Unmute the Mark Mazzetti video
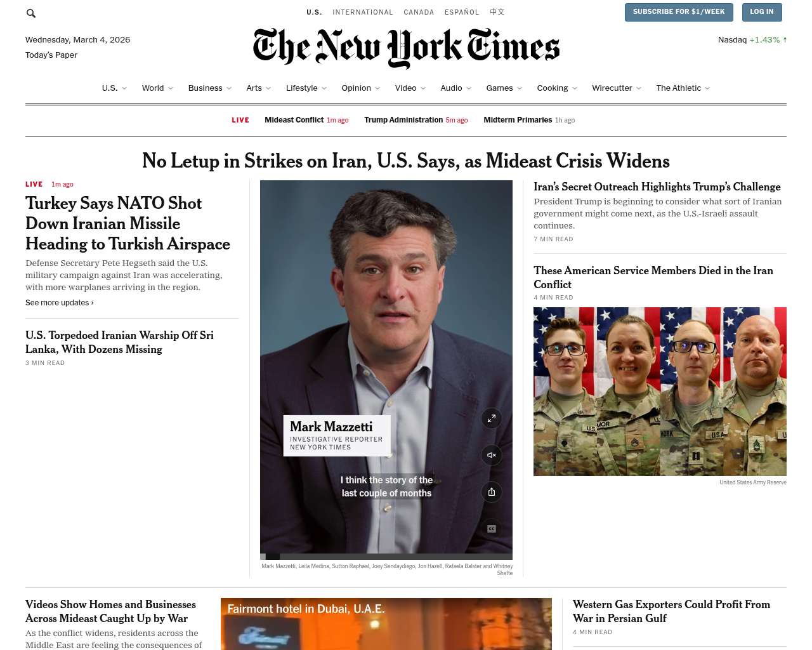 pos(492,455)
